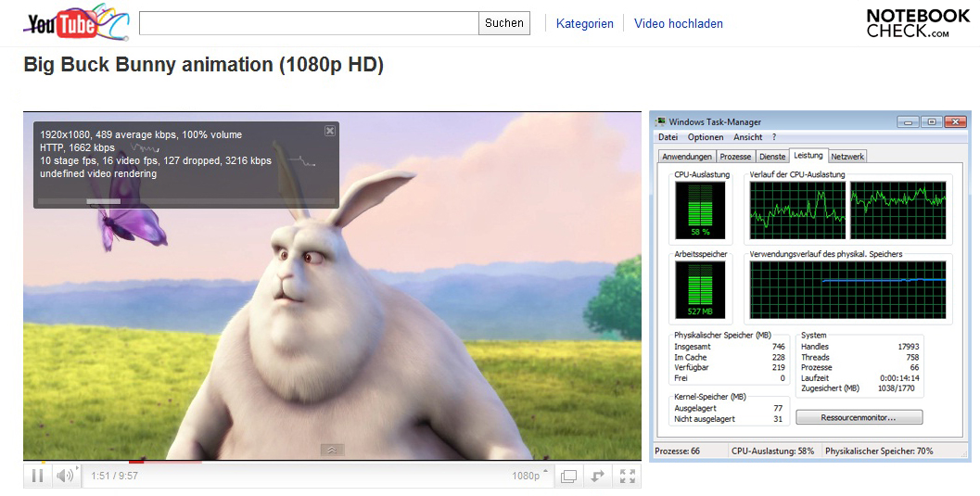Open the Ansicht menu in Task-Manager
This screenshot has width=980, height=496.
coord(748,137)
